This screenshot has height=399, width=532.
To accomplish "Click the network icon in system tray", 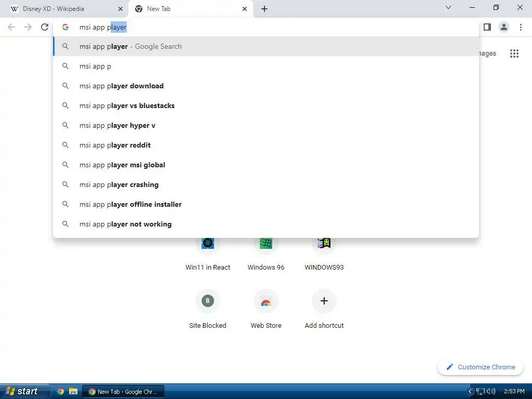I will [480, 392].
